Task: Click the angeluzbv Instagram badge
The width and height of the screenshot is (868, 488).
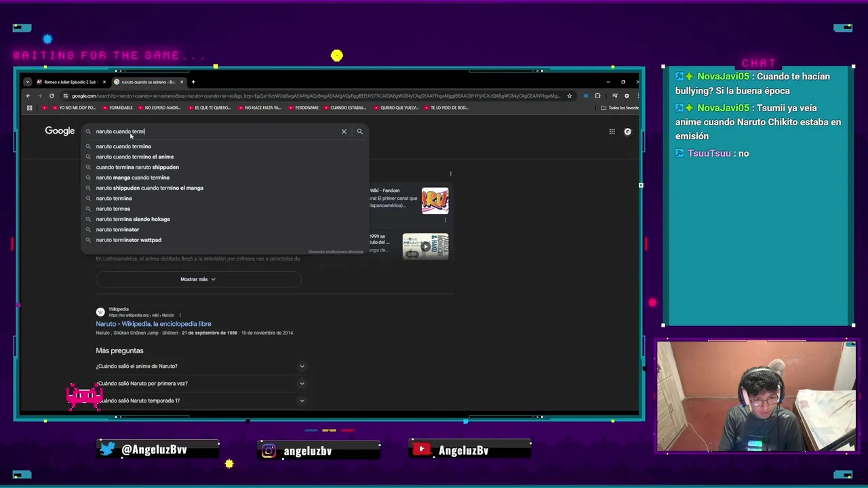Action: 319,450
